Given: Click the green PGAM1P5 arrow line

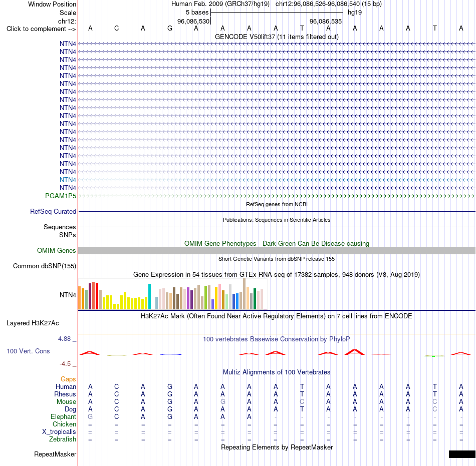Looking at the screenshot, I should pos(277,196).
